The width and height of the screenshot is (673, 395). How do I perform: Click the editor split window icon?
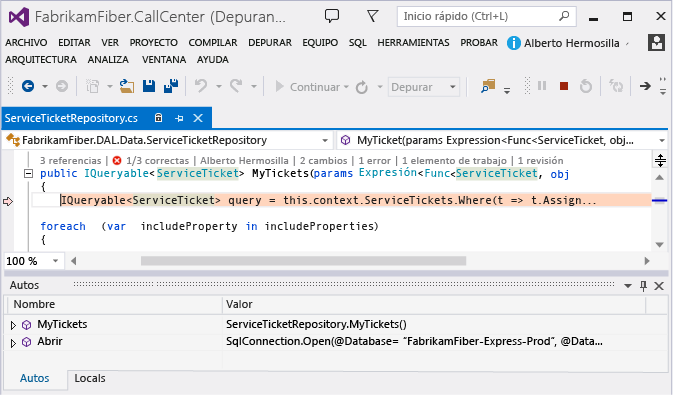point(660,161)
